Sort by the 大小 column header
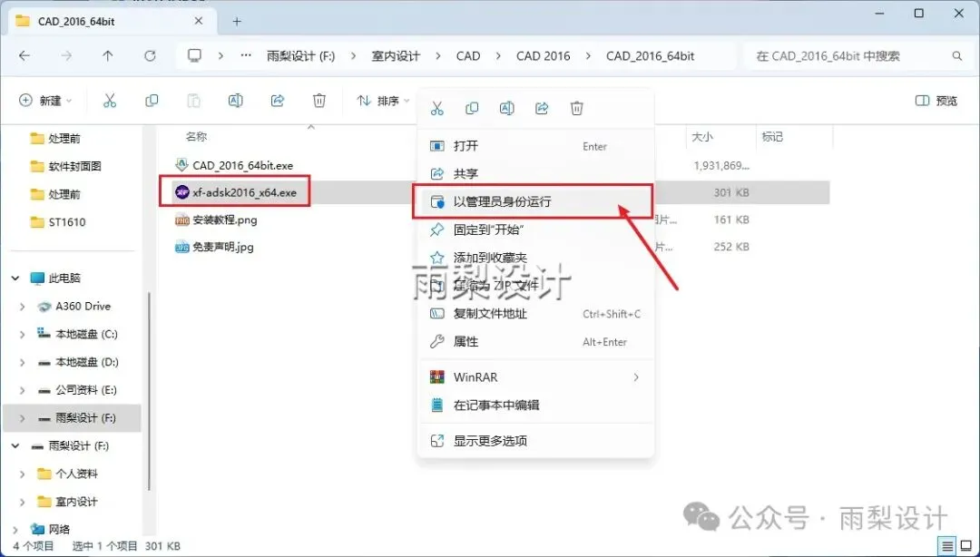Image resolution: width=980 pixels, height=557 pixels. [x=701, y=136]
